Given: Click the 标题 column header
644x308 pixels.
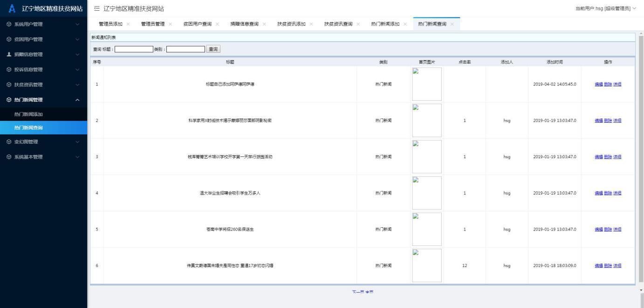Looking at the screenshot, I should 230,62.
